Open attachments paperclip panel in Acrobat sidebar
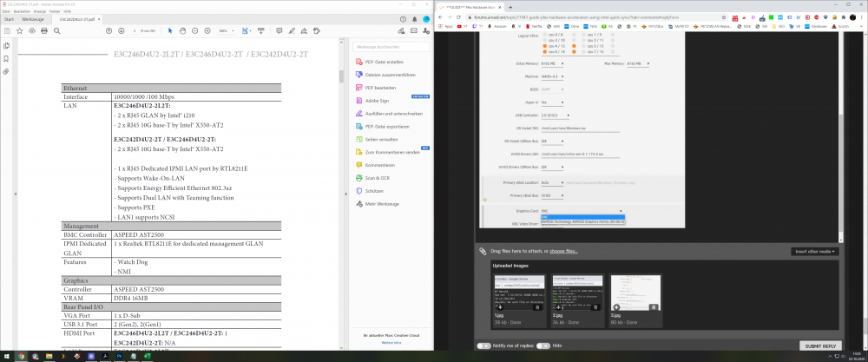The width and height of the screenshot is (868, 362). [7, 71]
